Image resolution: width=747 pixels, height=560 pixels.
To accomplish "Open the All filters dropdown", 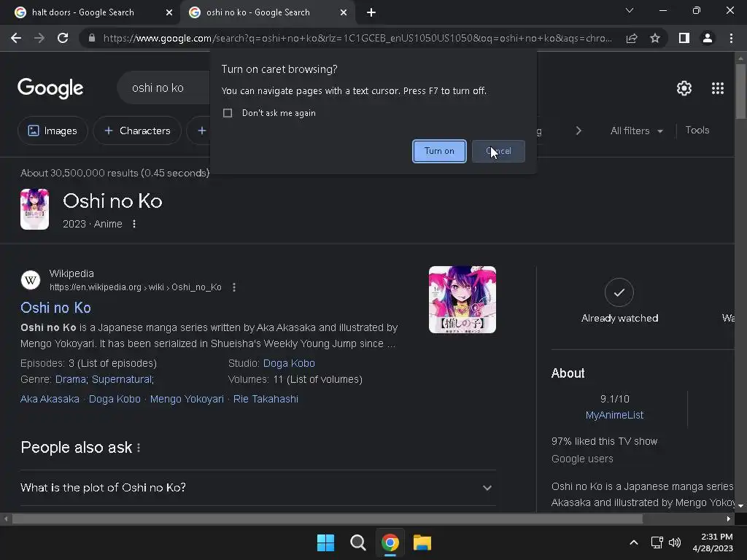I will pyautogui.click(x=636, y=131).
